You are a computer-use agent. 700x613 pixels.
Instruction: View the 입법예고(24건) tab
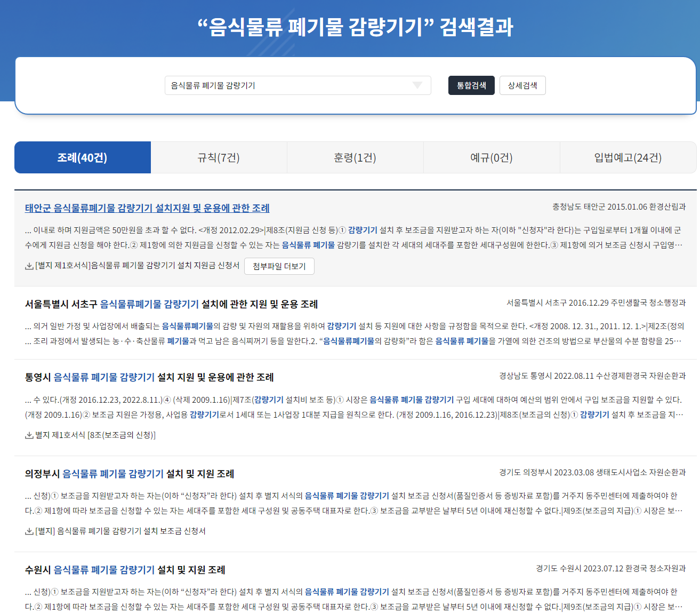point(628,157)
